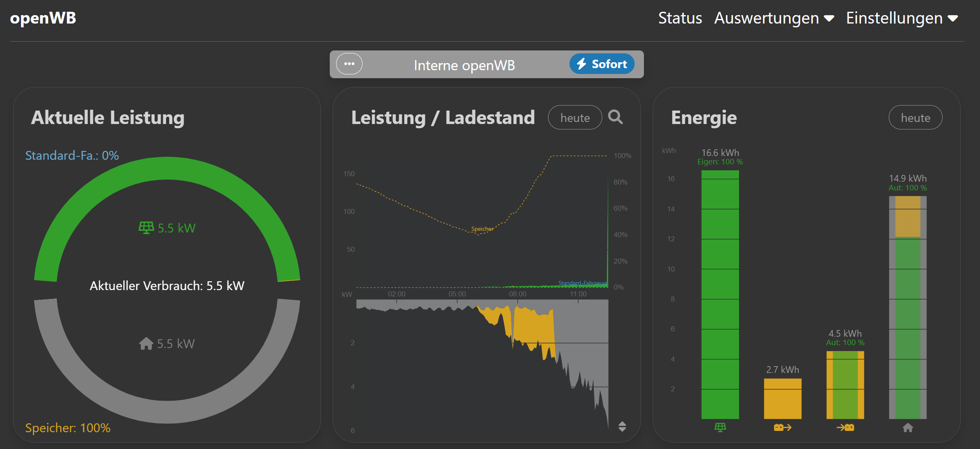980x449 pixels.
Task: Click the magnifier zoom icon for graph
Action: [x=615, y=117]
